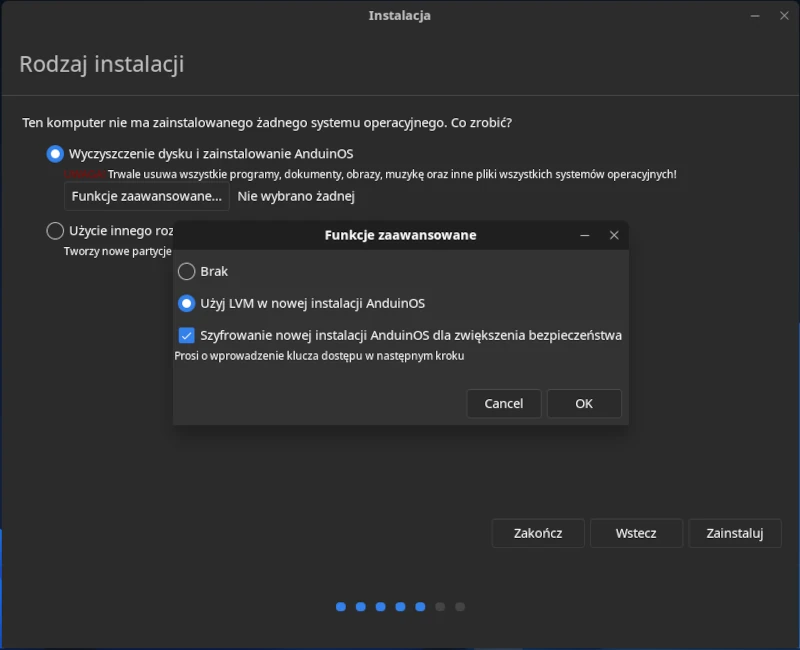
Task: Close the Funkcje zaawansowane dialog
Action: (x=614, y=235)
